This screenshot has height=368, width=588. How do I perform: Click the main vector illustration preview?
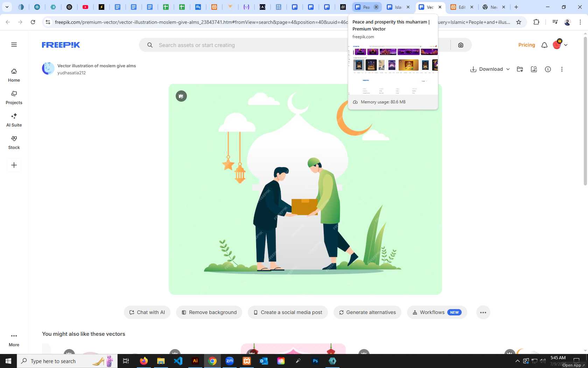pyautogui.click(x=305, y=189)
